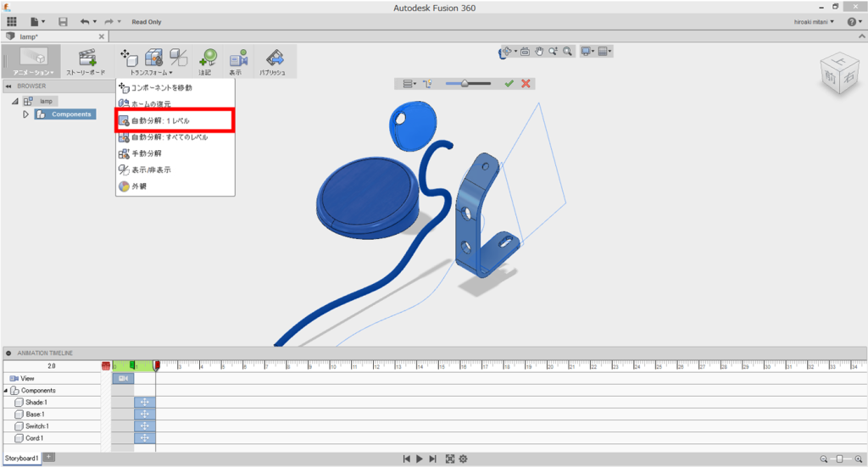Open the data panel grid icon
Viewport: 868px width, 467px height.
[12, 21]
